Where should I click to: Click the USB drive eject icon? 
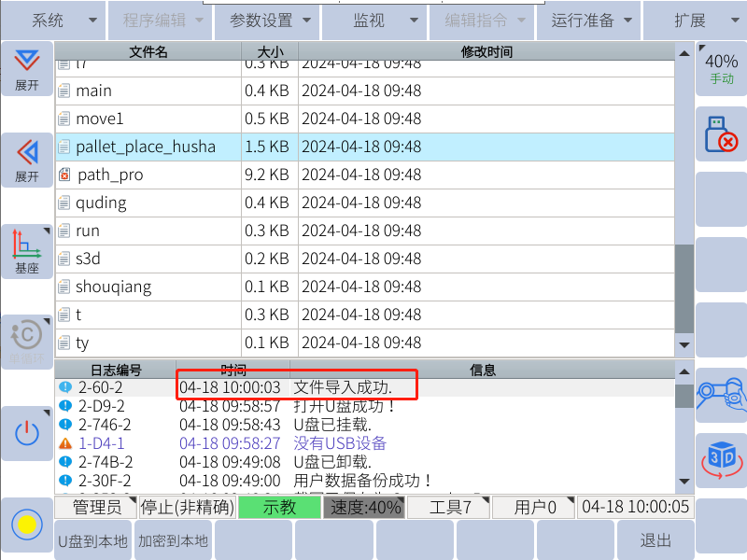(x=721, y=134)
